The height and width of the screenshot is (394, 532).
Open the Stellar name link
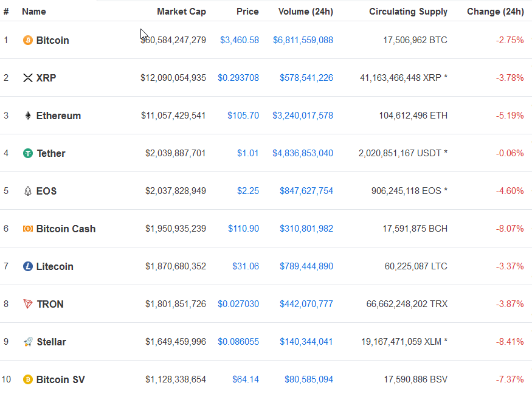point(51,342)
